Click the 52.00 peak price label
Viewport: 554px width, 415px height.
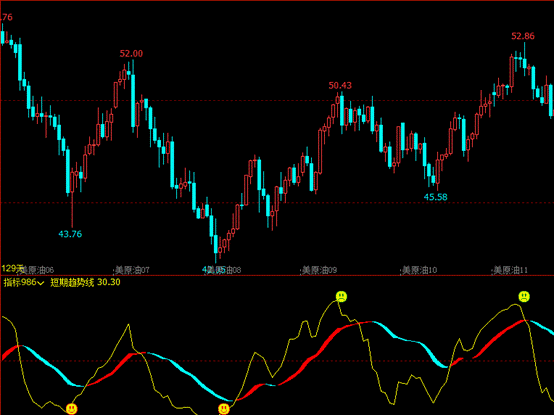131,54
